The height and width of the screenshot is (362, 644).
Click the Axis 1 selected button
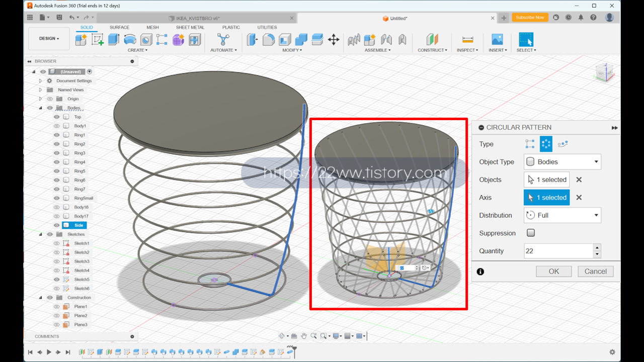(x=547, y=198)
